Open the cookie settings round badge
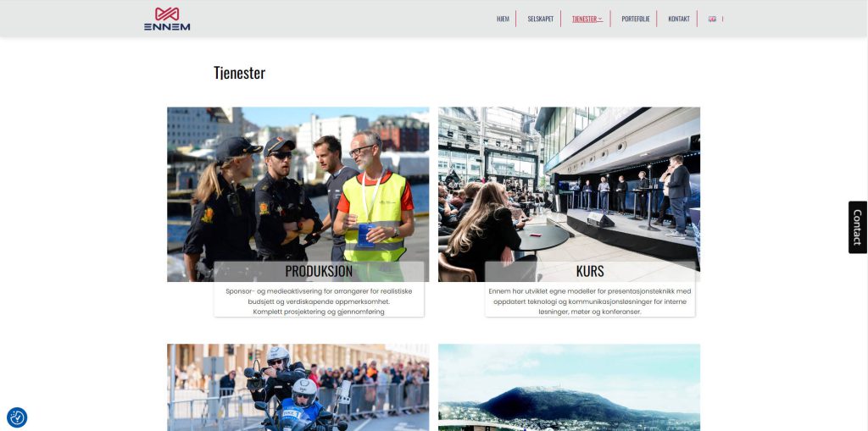 17,417
